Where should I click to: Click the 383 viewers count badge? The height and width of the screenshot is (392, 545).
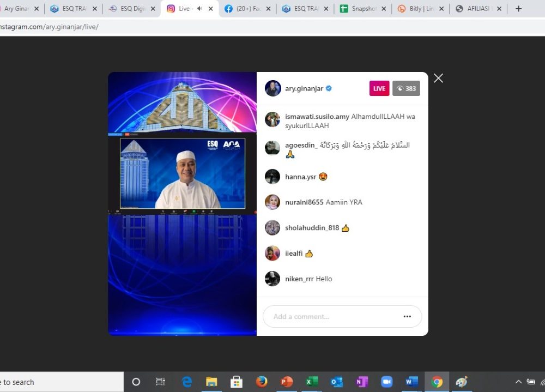406,88
